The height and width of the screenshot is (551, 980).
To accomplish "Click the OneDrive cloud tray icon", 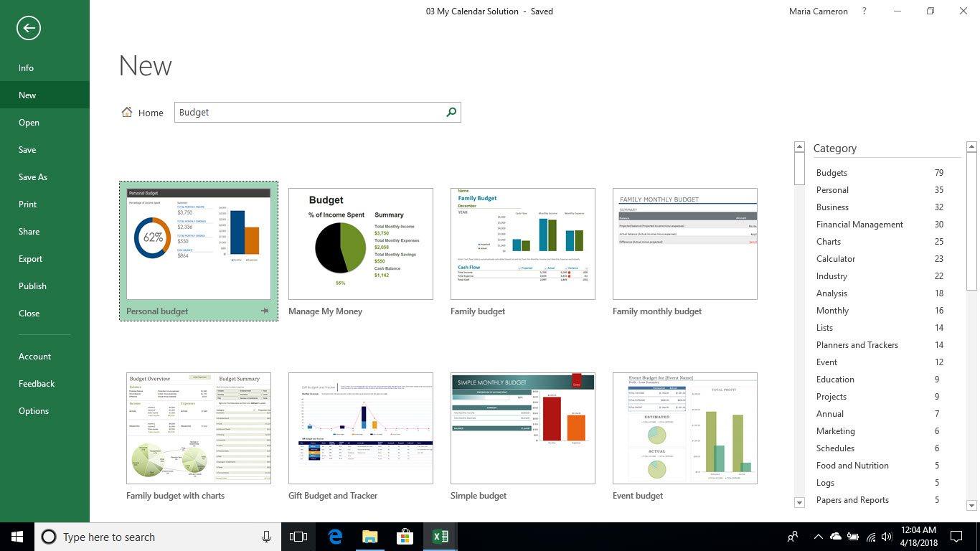I will (835, 537).
